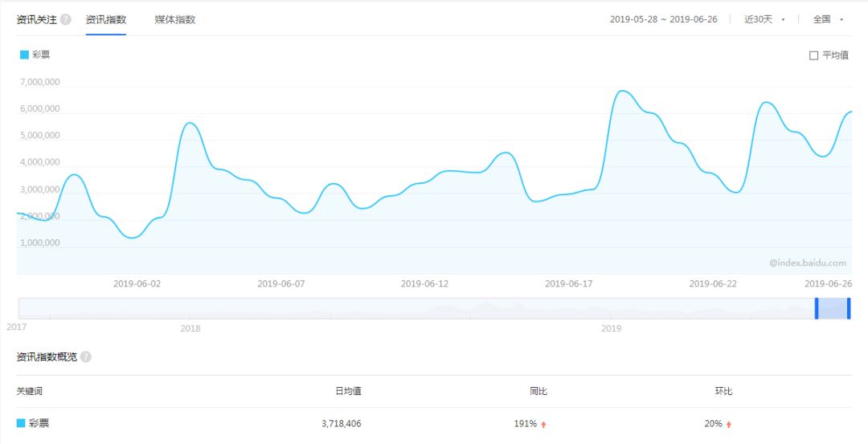The width and height of the screenshot is (868, 444).
Task: Click the 资讯指数概览 heading
Action: [x=47, y=356]
